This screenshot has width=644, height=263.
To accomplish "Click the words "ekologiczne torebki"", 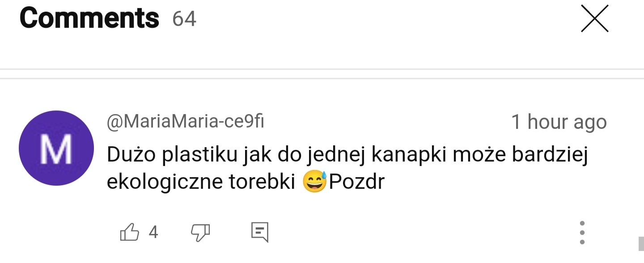I will pyautogui.click(x=201, y=182).
